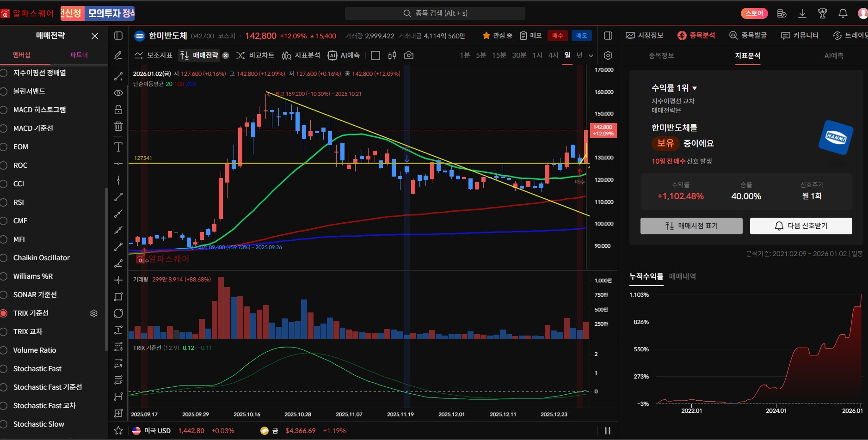Viewport: 868px width, 440px height.
Task: Select RSI strategy radio button
Action: click(x=4, y=202)
